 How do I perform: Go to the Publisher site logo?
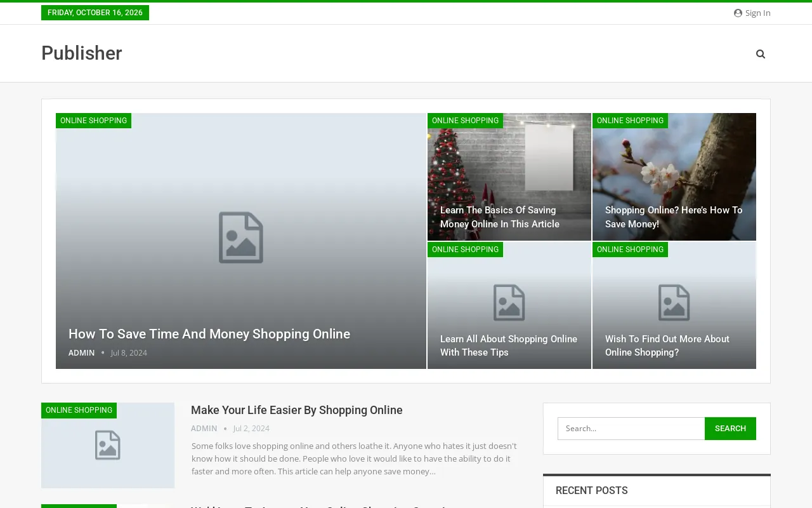click(x=82, y=53)
